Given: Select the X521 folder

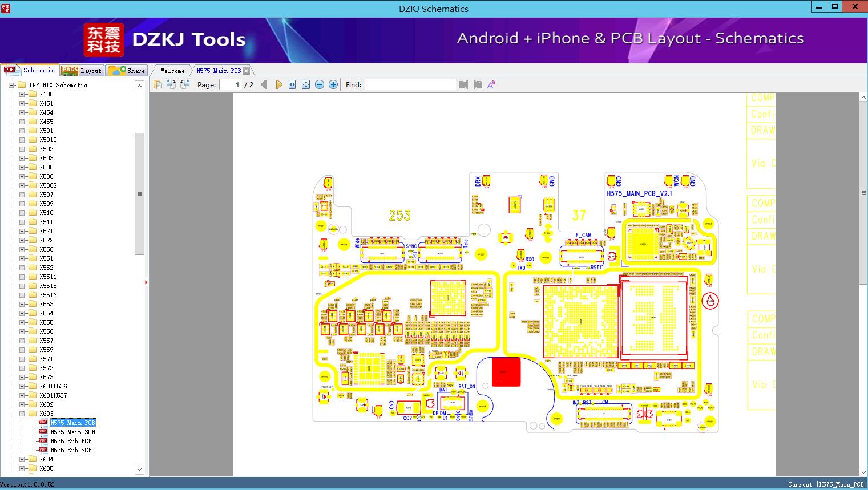Looking at the screenshot, I should [x=46, y=231].
